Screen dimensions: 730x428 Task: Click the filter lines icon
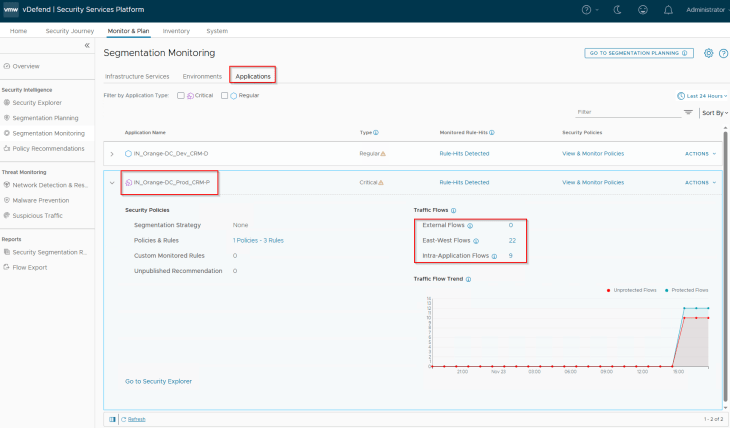688,113
